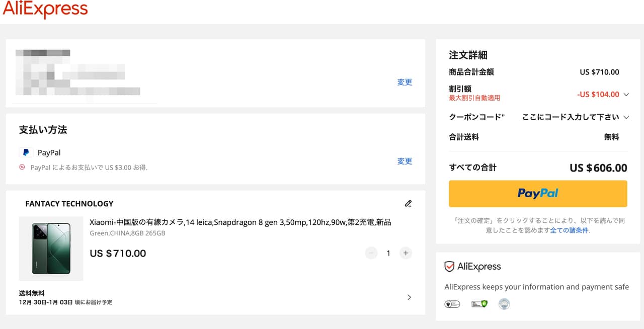Click the green Xiaomi phone thumbnail
Image resolution: width=644 pixels, height=329 pixels.
point(51,249)
